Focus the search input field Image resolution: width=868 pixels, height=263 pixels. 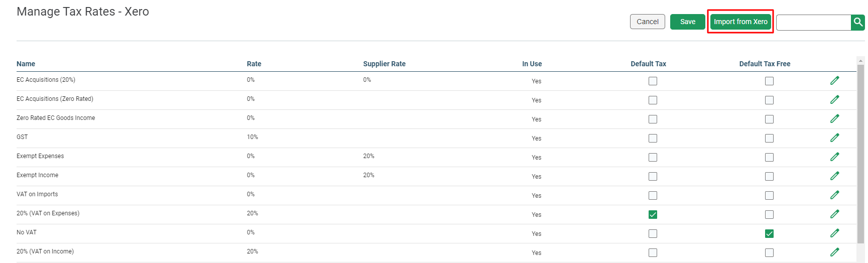[813, 22]
